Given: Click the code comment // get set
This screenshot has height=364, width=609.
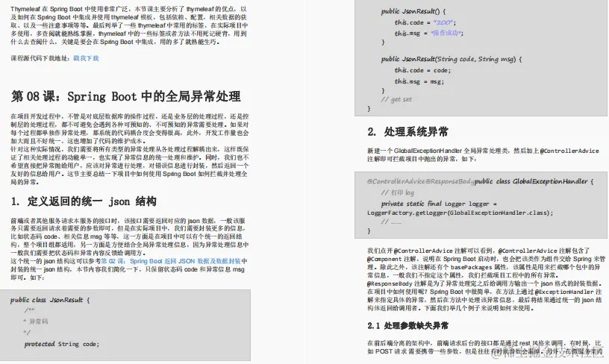Looking at the screenshot, I should pos(396,99).
